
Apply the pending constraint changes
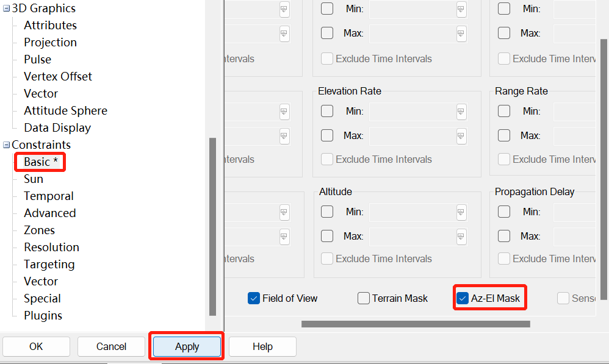(x=186, y=346)
